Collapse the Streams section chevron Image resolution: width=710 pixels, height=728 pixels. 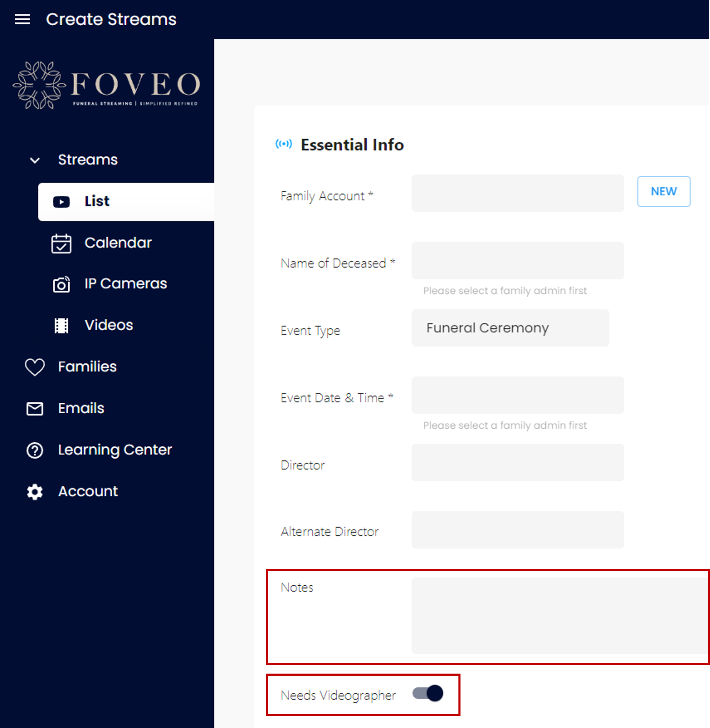(35, 160)
